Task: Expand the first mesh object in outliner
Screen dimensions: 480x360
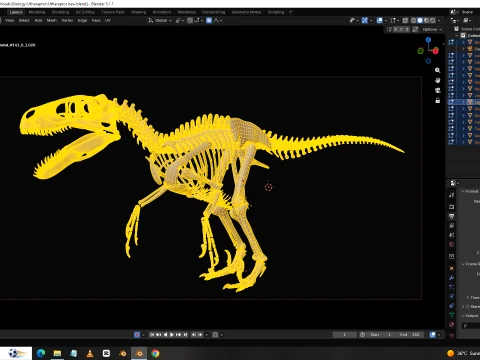Action: click(x=463, y=42)
